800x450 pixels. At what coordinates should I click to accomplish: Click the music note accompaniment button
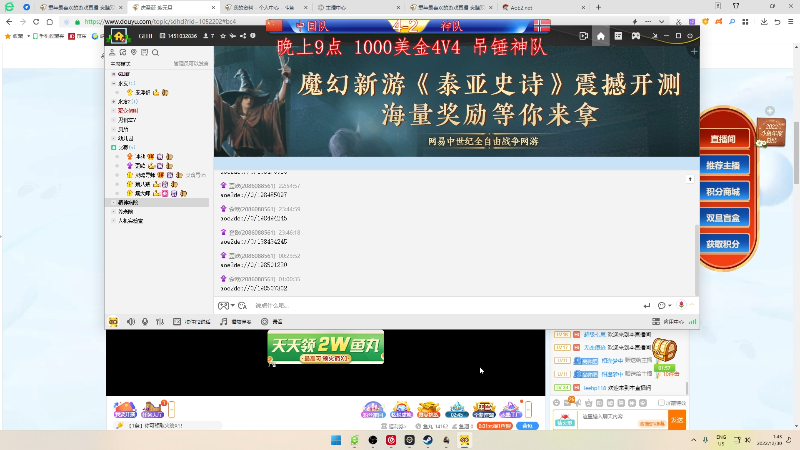click(x=236, y=321)
